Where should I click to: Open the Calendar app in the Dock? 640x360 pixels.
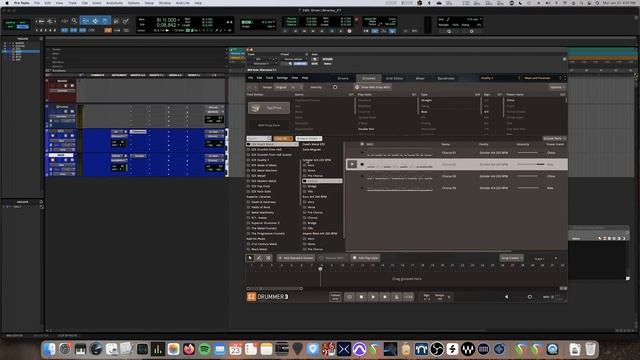pos(236,349)
